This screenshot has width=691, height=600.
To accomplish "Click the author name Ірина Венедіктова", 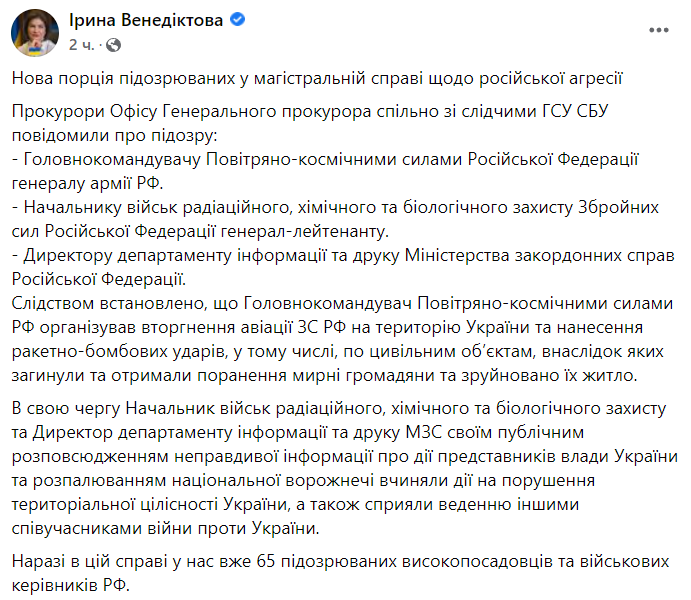I will point(147,21).
